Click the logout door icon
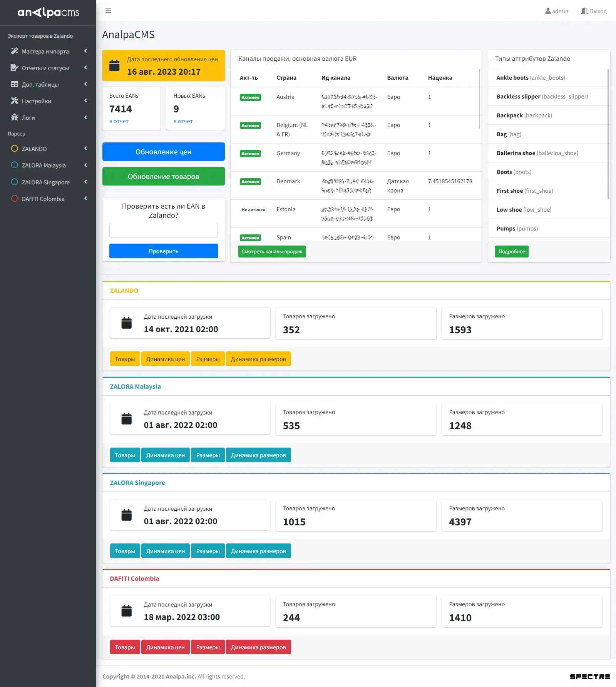Image resolution: width=616 pixels, height=687 pixels. coord(584,11)
